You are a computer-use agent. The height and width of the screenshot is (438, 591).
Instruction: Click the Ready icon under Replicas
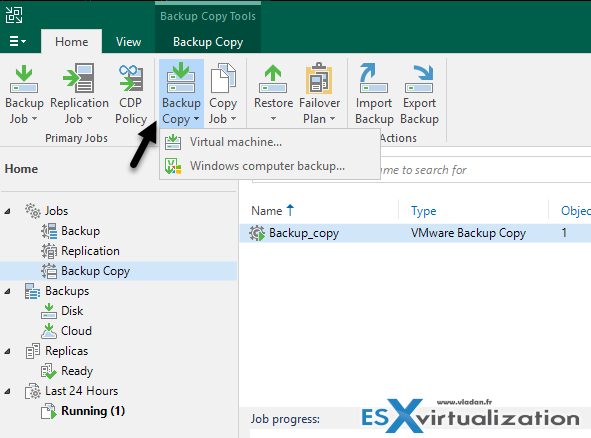click(49, 371)
